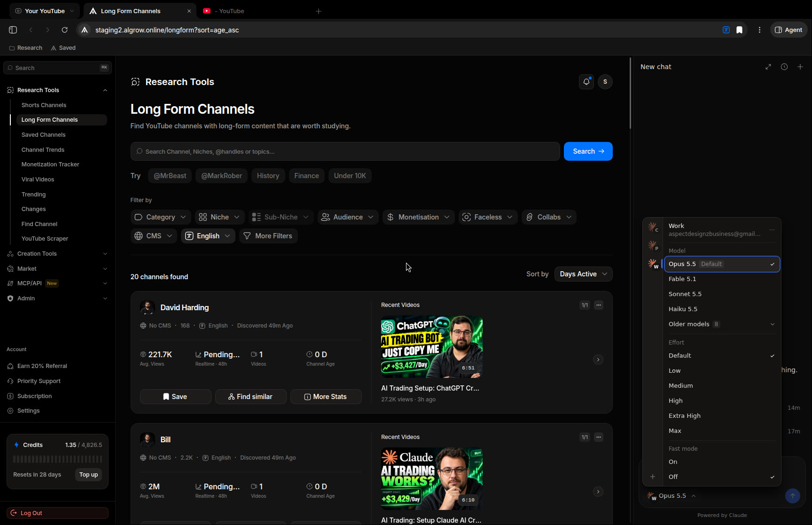Click the credits usage progress bar
This screenshot has width=812, height=525.
click(x=57, y=459)
